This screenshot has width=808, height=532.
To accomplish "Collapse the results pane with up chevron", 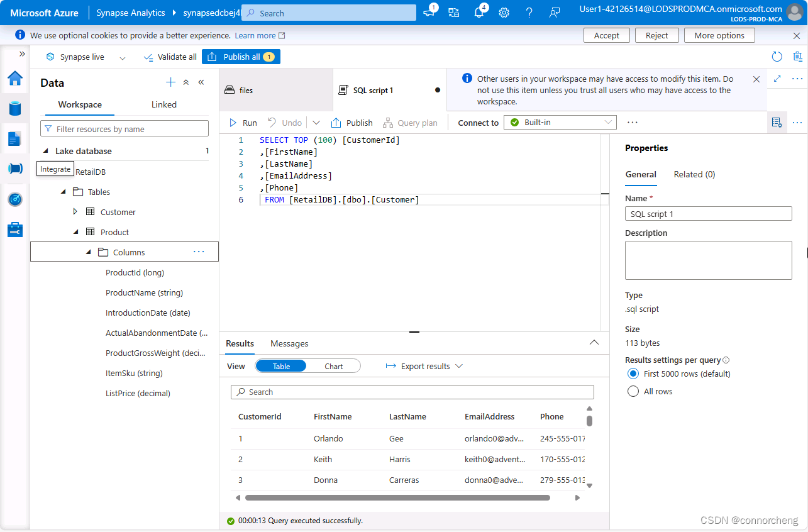I will pyautogui.click(x=594, y=343).
